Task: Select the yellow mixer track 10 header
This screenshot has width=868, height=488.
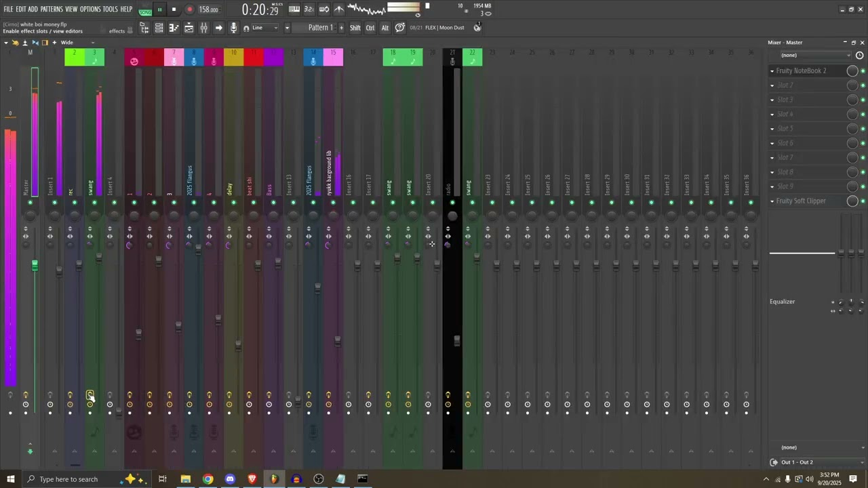Action: click(x=233, y=58)
